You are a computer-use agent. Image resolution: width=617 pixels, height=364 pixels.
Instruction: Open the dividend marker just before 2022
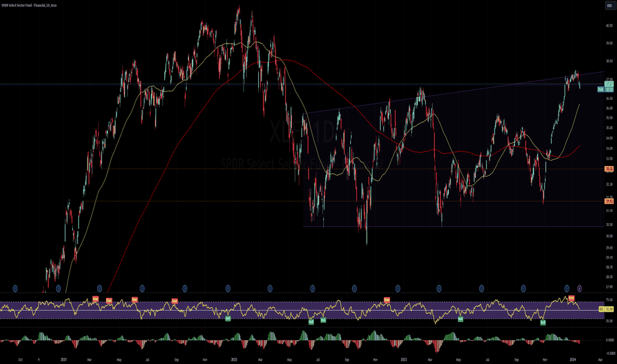[x=228, y=289]
